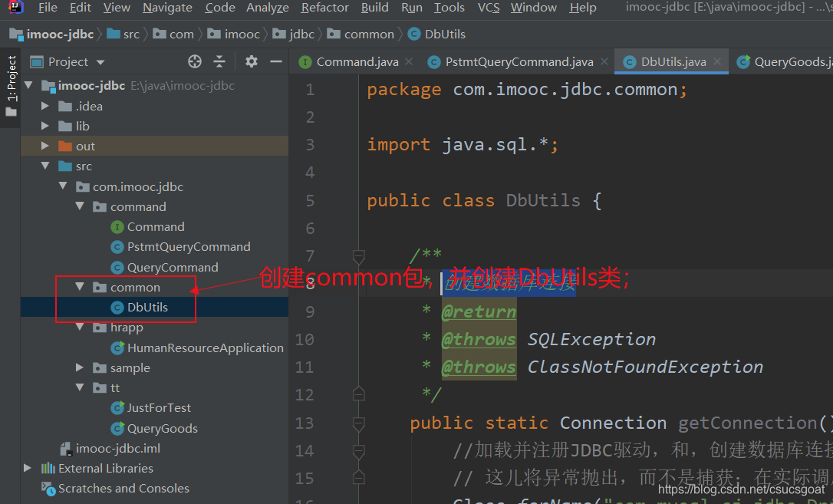Click the @return tag in javadoc
833x504 pixels.
(479, 311)
